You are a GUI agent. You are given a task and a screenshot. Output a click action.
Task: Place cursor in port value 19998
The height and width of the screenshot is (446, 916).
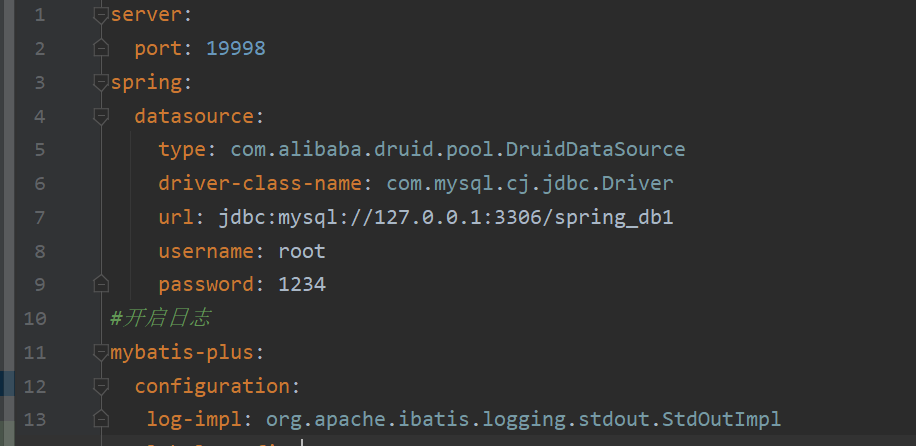tap(236, 49)
